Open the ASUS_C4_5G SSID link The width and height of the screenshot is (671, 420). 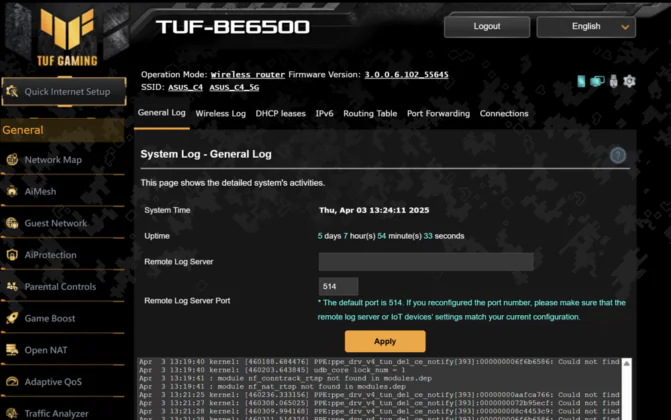pos(234,87)
